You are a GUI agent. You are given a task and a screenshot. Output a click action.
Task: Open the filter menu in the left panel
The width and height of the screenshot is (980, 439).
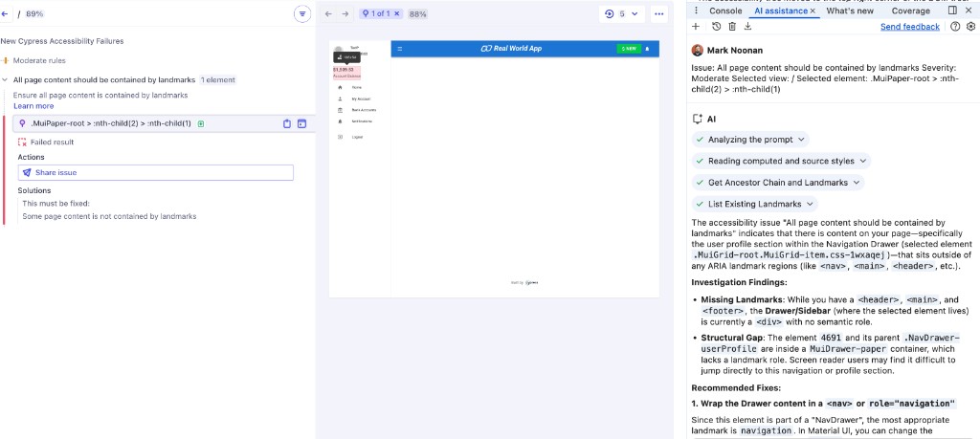pos(302,13)
